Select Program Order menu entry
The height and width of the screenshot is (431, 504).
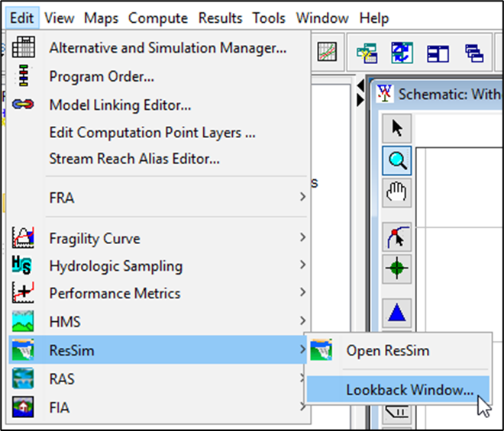click(x=157, y=76)
